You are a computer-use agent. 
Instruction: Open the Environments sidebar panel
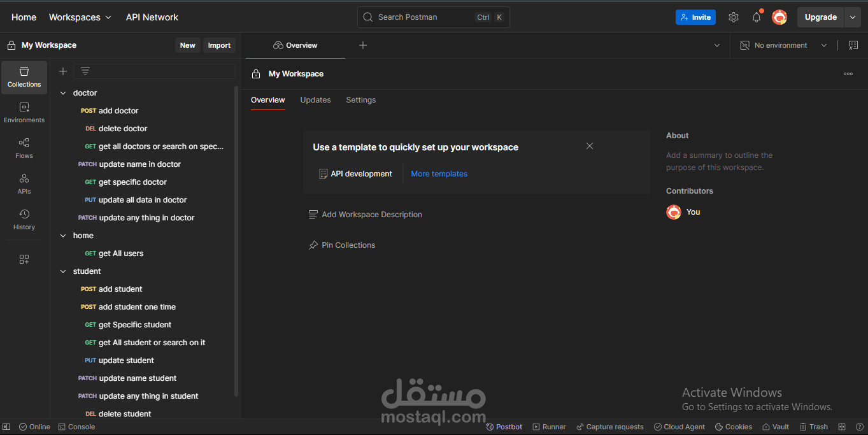24,111
